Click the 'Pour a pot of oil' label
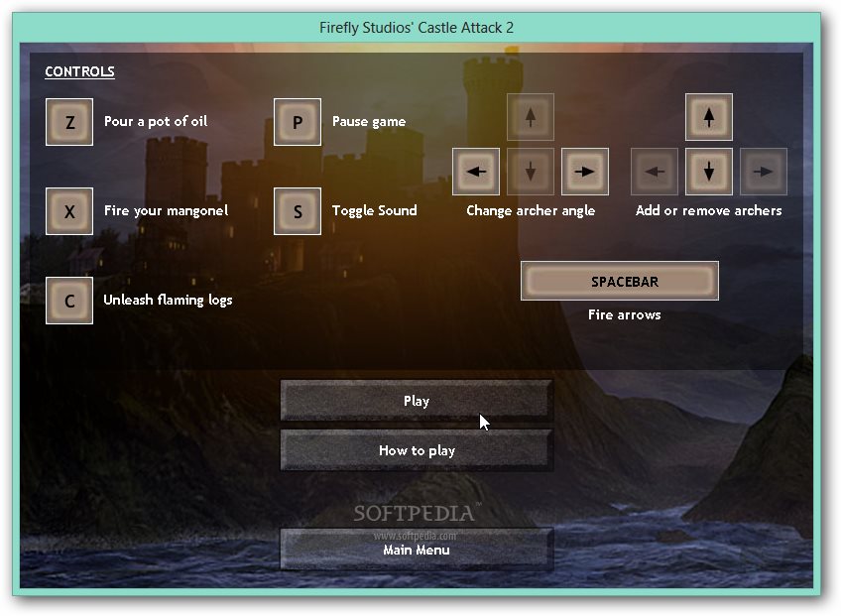The width and height of the screenshot is (841, 616). pos(156,121)
